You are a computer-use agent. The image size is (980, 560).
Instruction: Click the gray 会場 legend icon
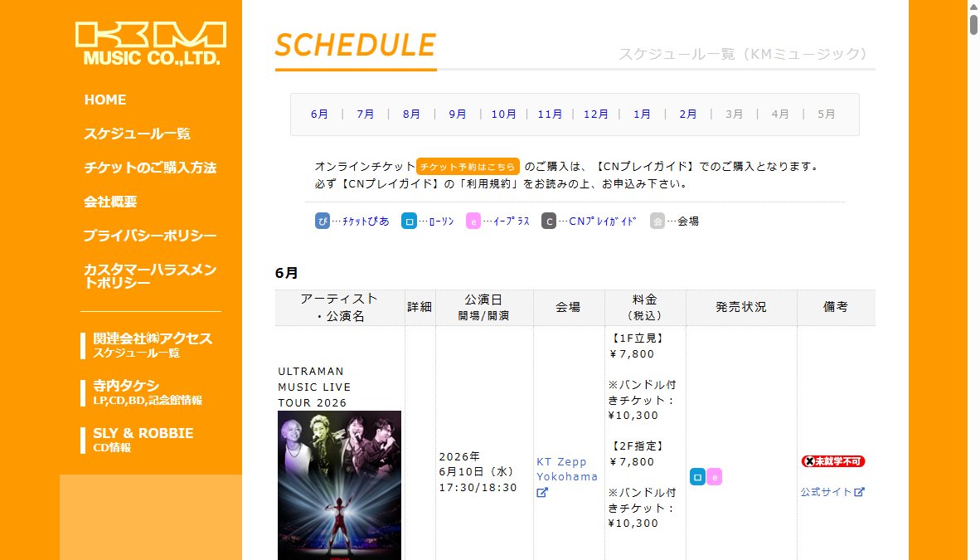[x=657, y=221]
